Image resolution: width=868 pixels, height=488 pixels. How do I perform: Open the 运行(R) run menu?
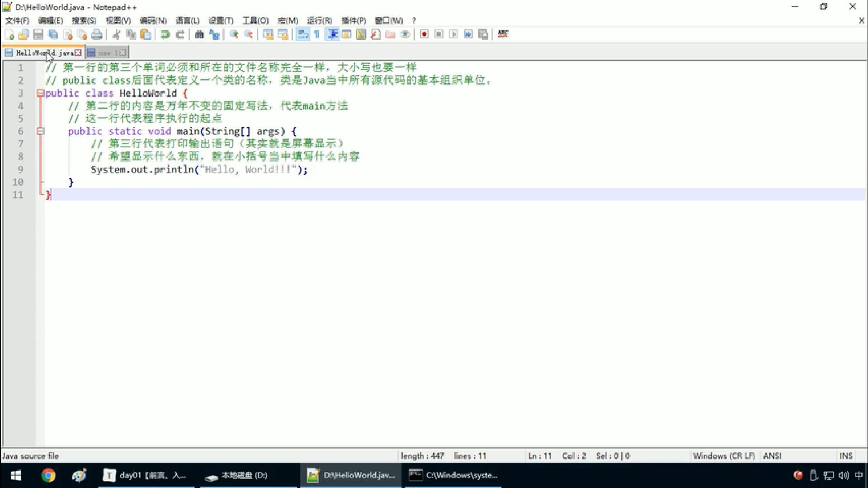click(x=319, y=21)
